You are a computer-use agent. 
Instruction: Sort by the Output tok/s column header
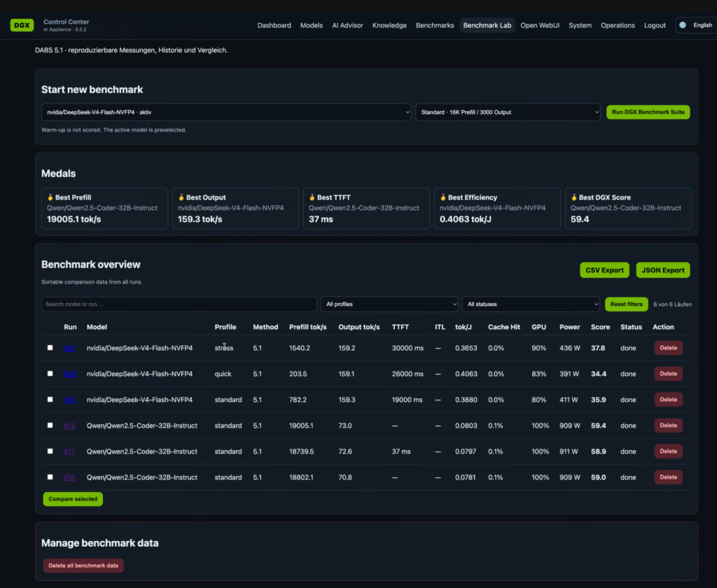(x=359, y=327)
